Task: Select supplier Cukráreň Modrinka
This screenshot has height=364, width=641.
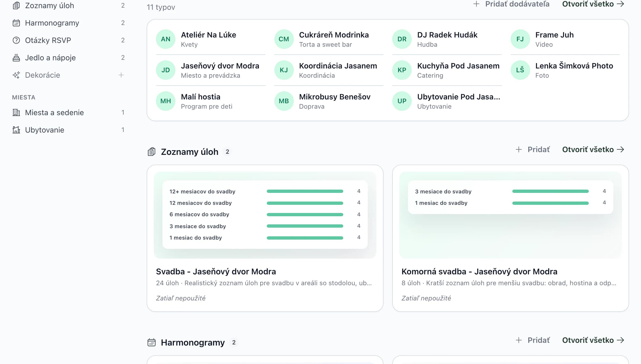Action: (x=329, y=39)
